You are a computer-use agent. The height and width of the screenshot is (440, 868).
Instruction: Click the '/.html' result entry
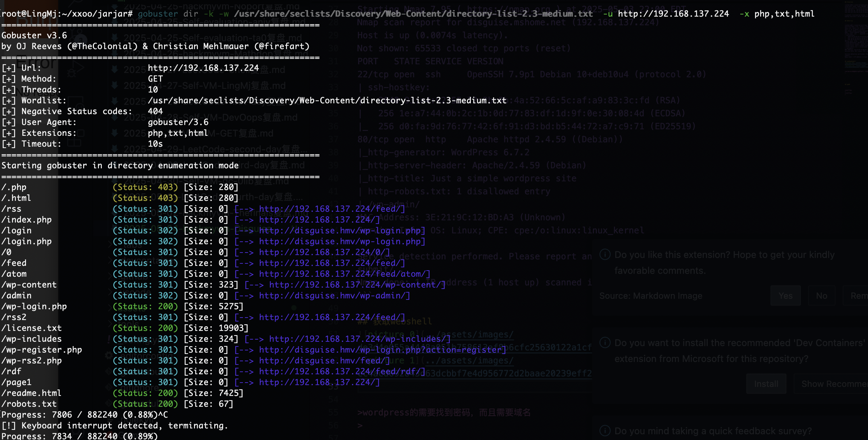17,198
